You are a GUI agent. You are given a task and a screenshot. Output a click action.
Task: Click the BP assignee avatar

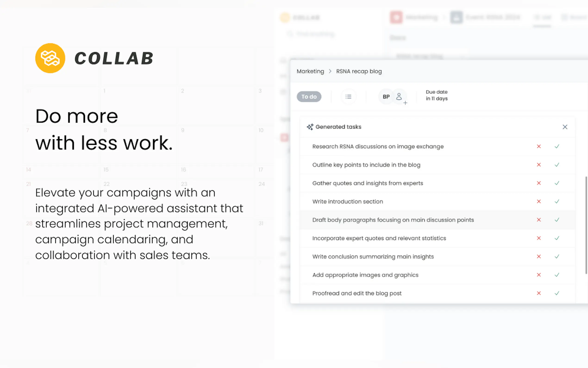click(x=386, y=97)
